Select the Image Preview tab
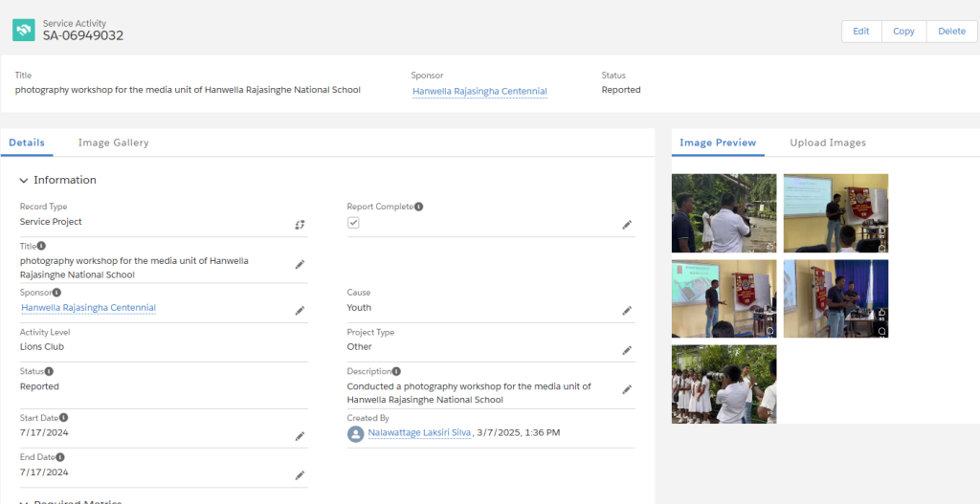Image resolution: width=980 pixels, height=504 pixels. click(718, 142)
